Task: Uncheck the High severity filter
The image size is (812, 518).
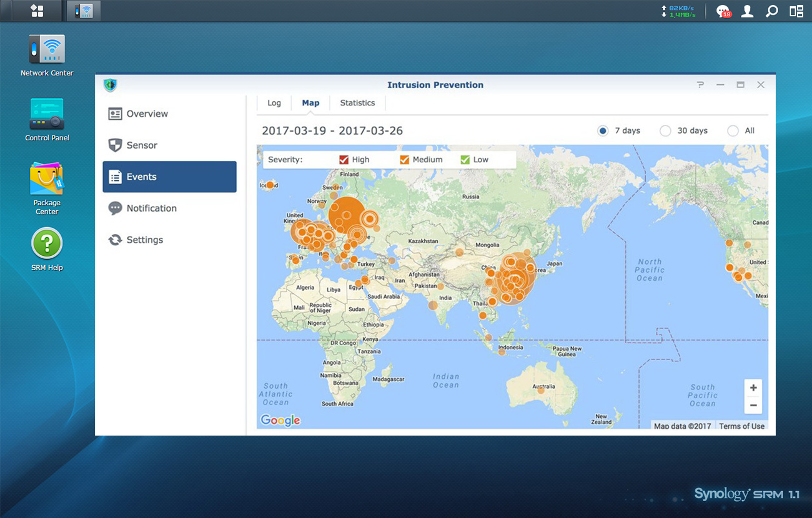Action: [x=345, y=159]
